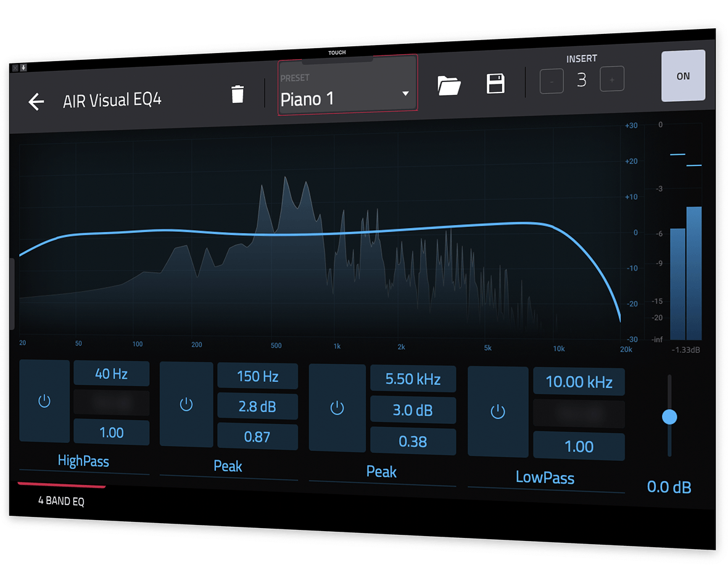Toggle the LowPass band power button
Screen dimensions: 728x583
pyautogui.click(x=498, y=411)
